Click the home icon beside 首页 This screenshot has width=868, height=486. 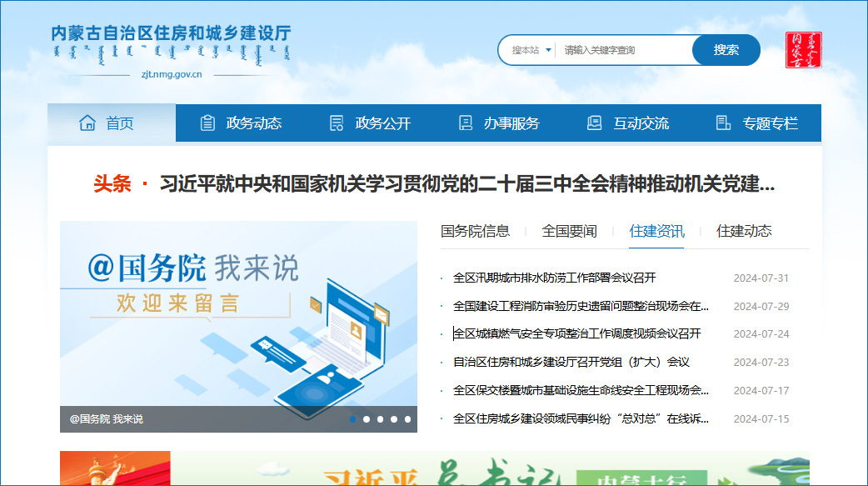[x=87, y=123]
